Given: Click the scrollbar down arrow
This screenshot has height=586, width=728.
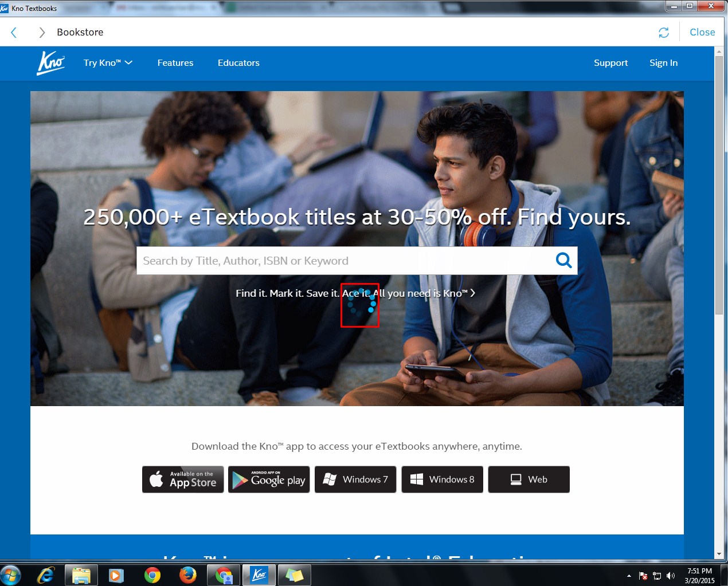Looking at the screenshot, I should [x=719, y=554].
